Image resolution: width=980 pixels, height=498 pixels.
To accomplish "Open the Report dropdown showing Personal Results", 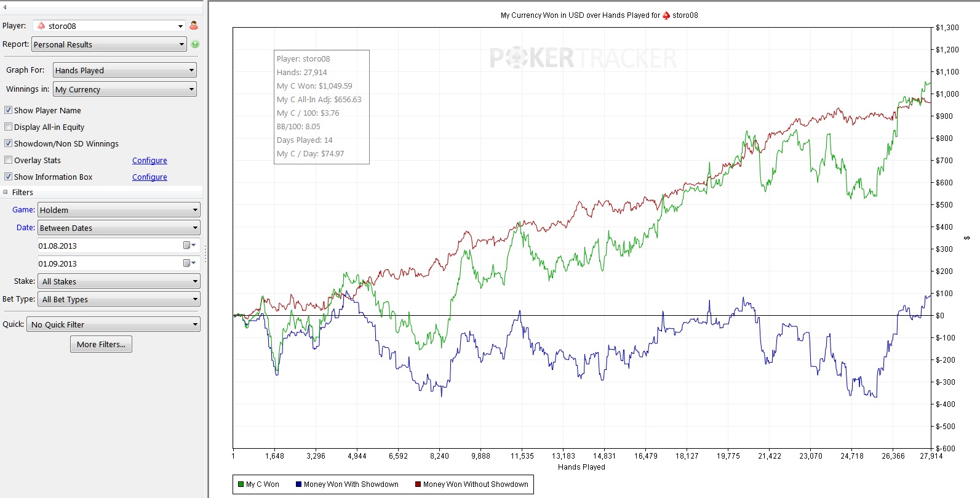I will pyautogui.click(x=109, y=44).
